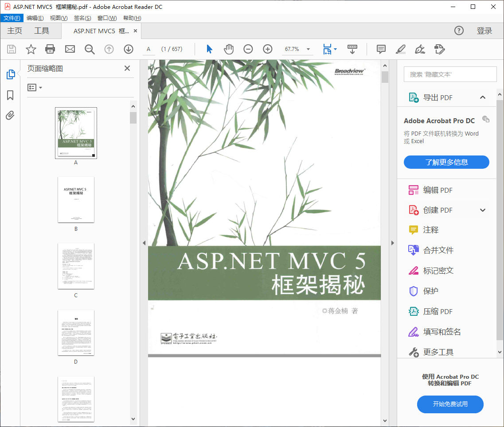Send file by email envelope icon
Screen dimensions: 504x427
[70, 49]
